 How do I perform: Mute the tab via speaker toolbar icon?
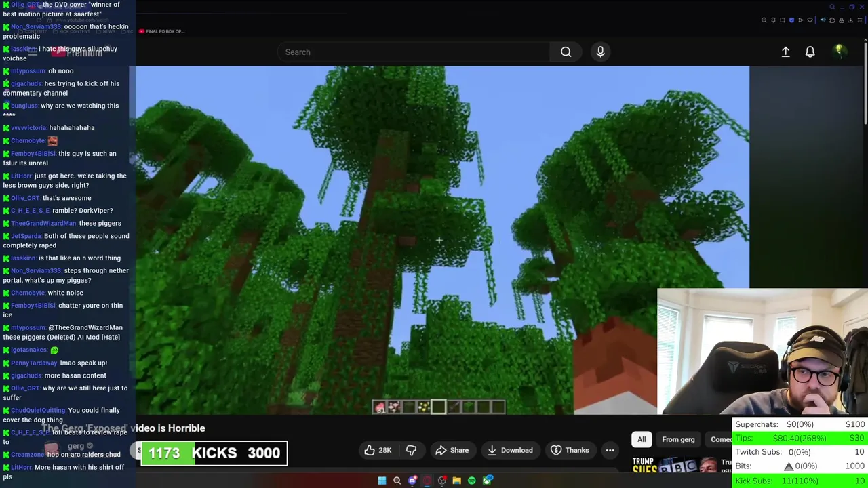[x=823, y=20]
